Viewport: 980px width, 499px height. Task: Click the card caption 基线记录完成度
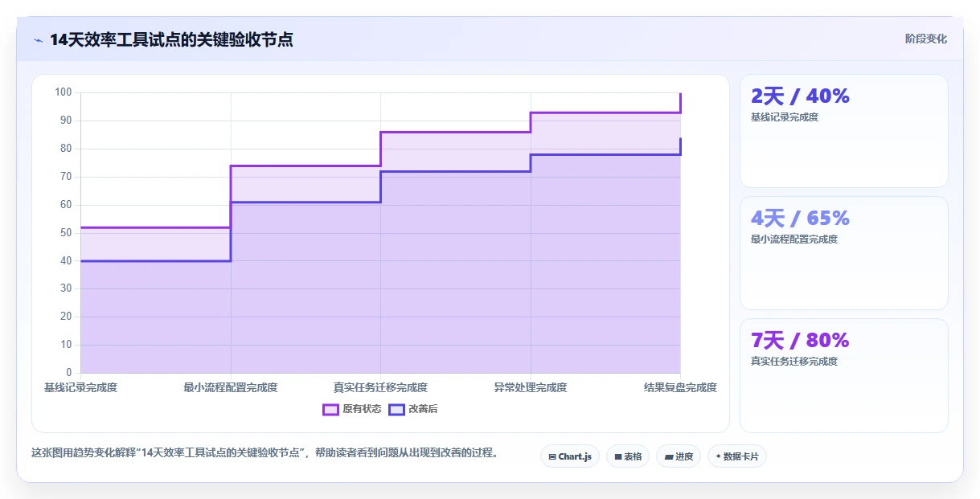coord(785,117)
